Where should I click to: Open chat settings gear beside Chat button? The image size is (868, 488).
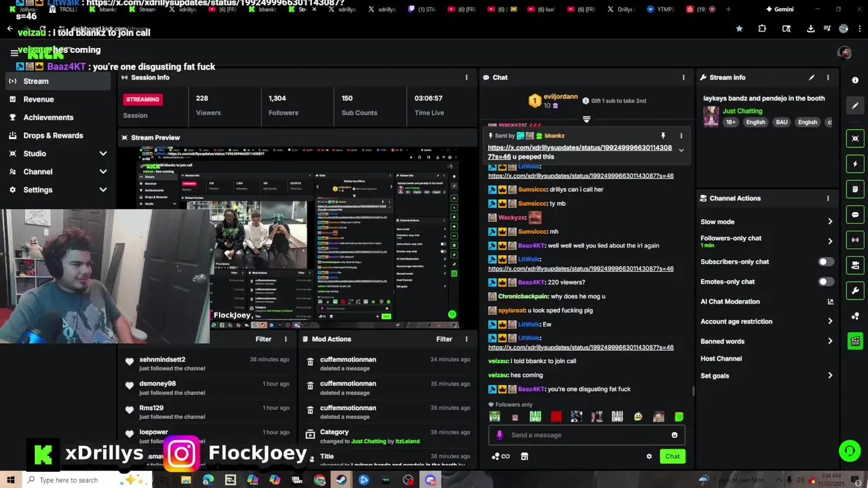tap(649, 456)
